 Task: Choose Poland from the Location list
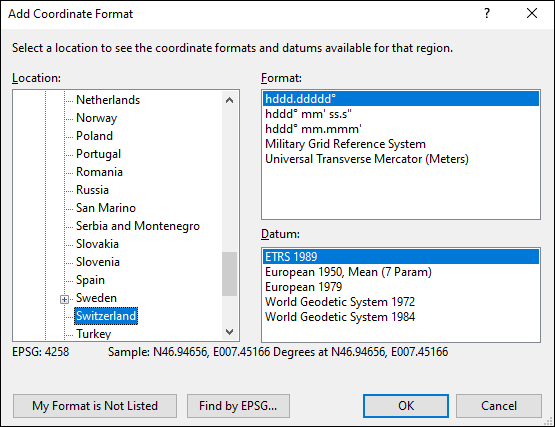point(94,136)
